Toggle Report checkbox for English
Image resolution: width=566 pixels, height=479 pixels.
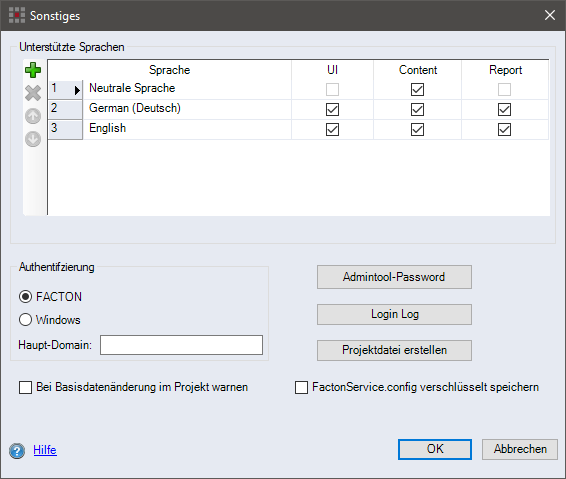[x=504, y=129]
